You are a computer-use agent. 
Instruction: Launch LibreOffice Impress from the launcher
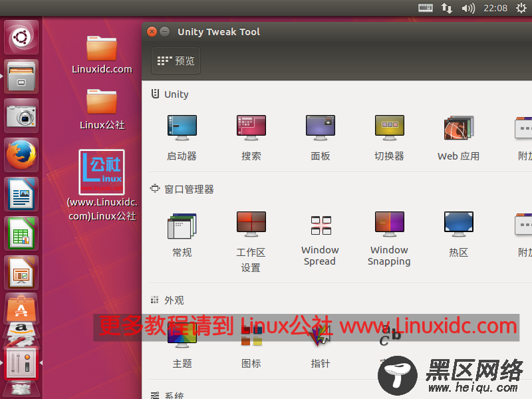(21, 273)
